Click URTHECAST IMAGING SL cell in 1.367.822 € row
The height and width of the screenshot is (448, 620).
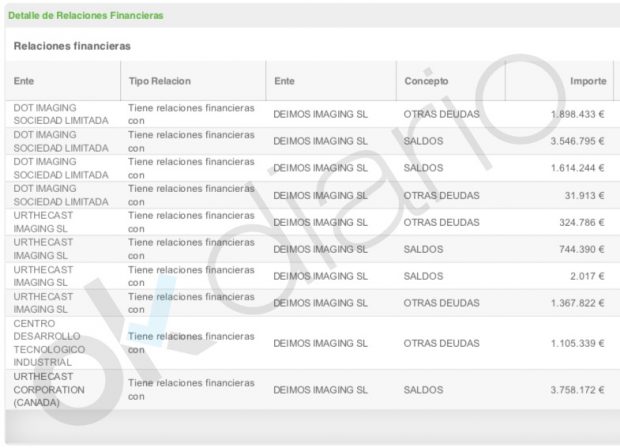pyautogui.click(x=43, y=303)
